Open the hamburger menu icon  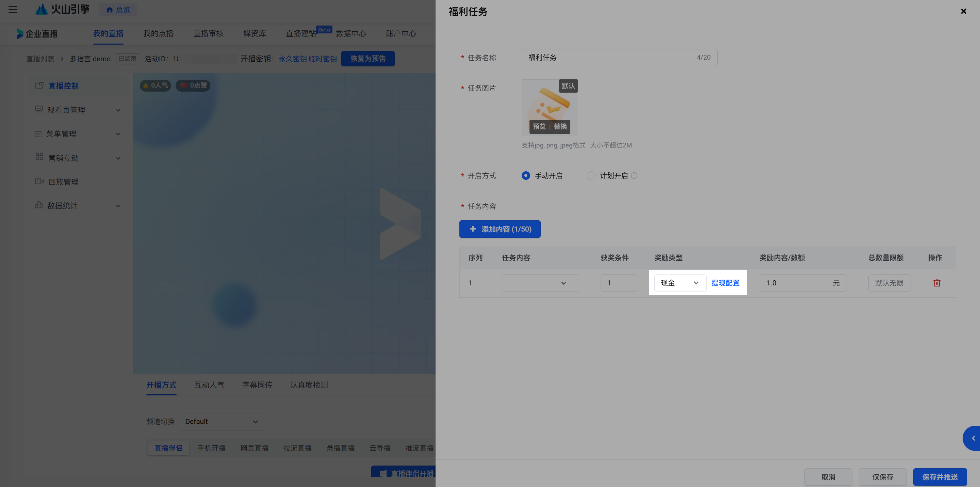[x=13, y=10]
